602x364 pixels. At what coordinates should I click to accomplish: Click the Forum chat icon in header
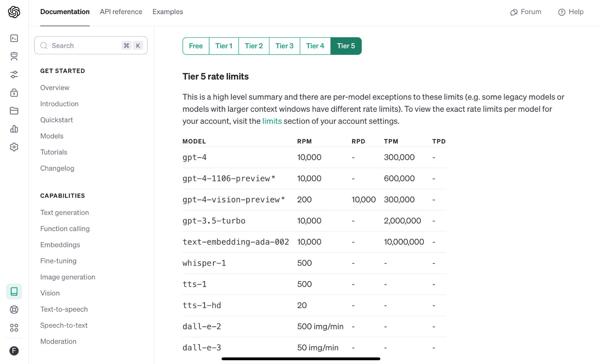(514, 12)
